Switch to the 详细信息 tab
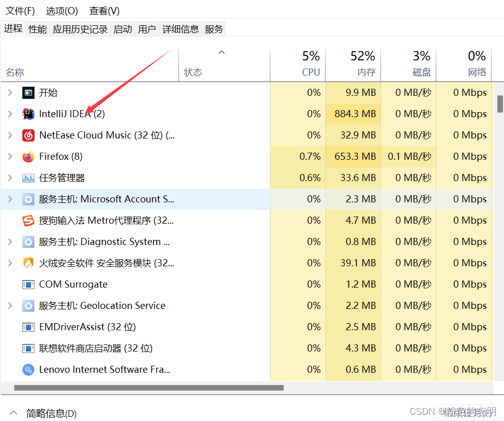504x421 pixels. click(180, 29)
